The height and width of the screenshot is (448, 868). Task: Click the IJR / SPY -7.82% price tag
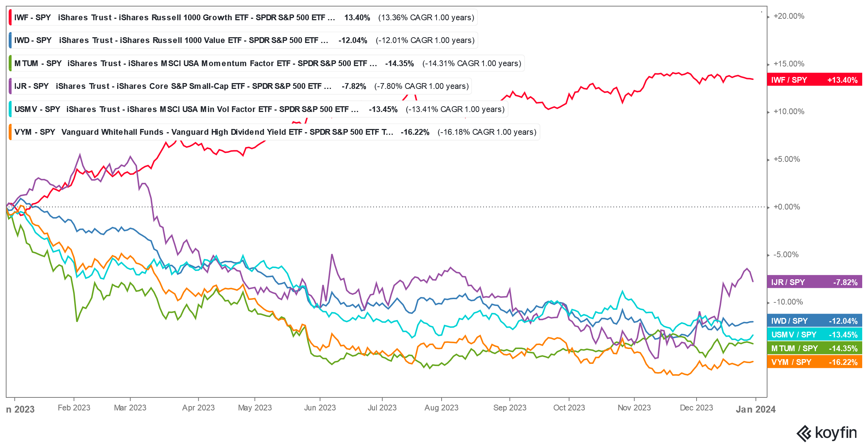(x=814, y=283)
